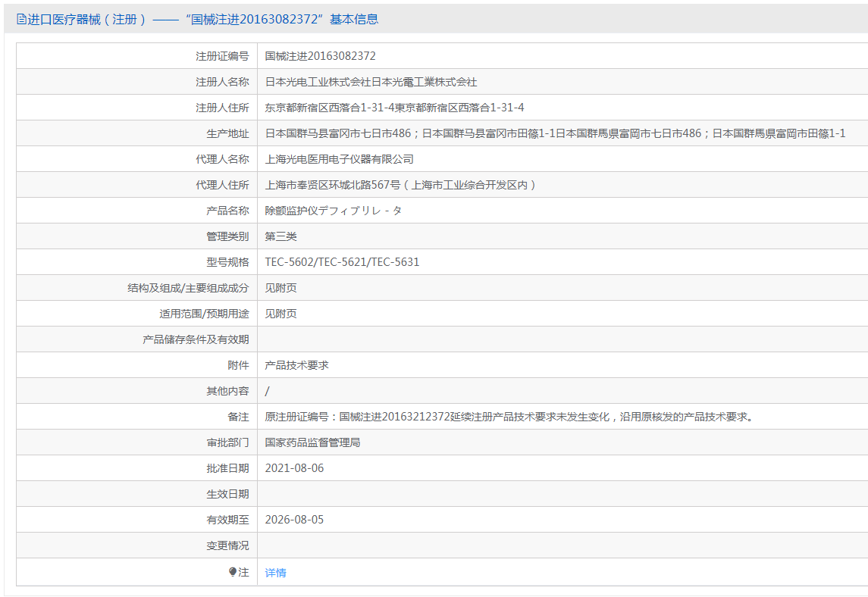The width and height of the screenshot is (868, 597).
Task: Click registrant name 日本光电工业株式会社 value
Action: (371, 82)
